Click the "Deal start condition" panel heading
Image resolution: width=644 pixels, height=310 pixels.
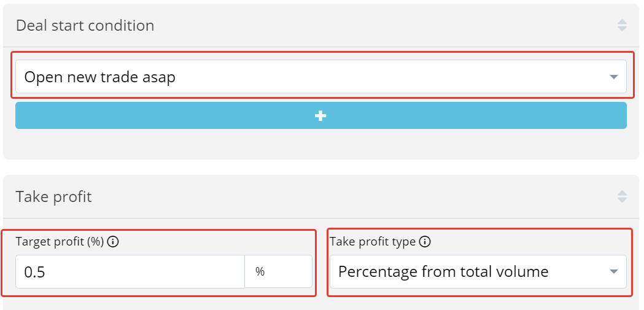[85, 26]
